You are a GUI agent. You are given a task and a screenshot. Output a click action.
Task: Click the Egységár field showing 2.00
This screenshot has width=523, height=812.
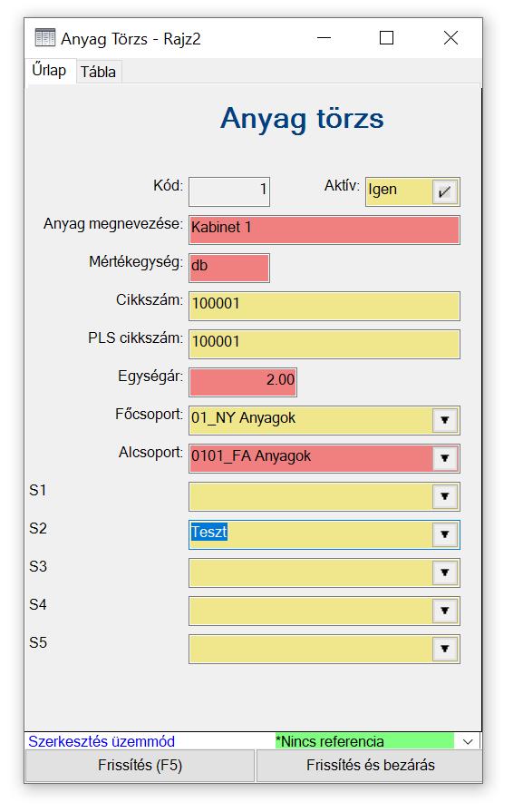click(243, 382)
